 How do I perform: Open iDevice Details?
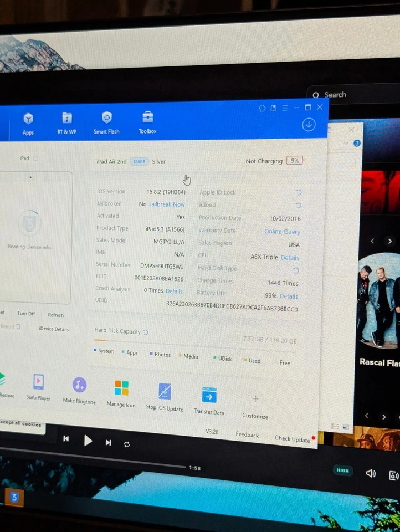tap(54, 329)
